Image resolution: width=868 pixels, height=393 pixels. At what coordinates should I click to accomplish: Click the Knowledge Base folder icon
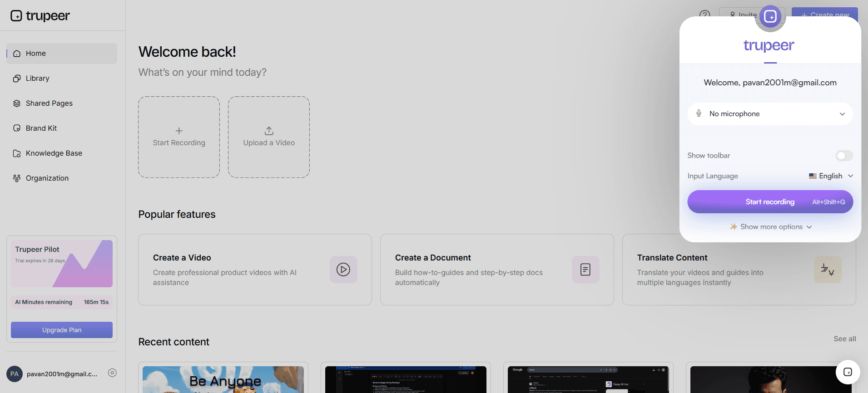click(17, 153)
